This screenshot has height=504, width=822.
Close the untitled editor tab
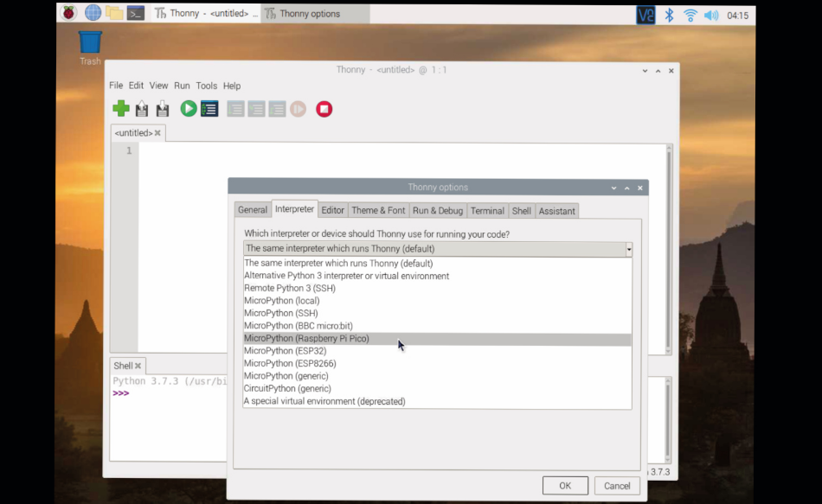(x=157, y=133)
